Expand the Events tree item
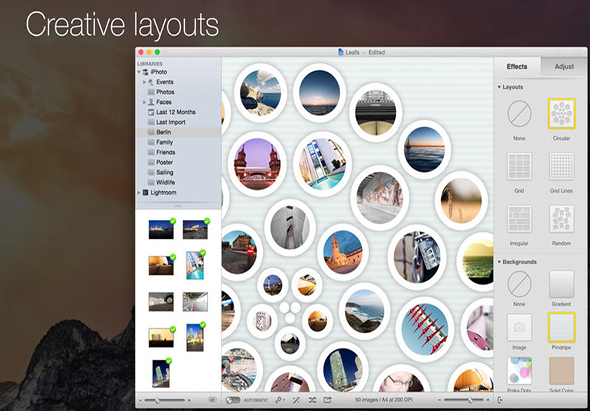The width and height of the screenshot is (590, 411). [x=144, y=82]
